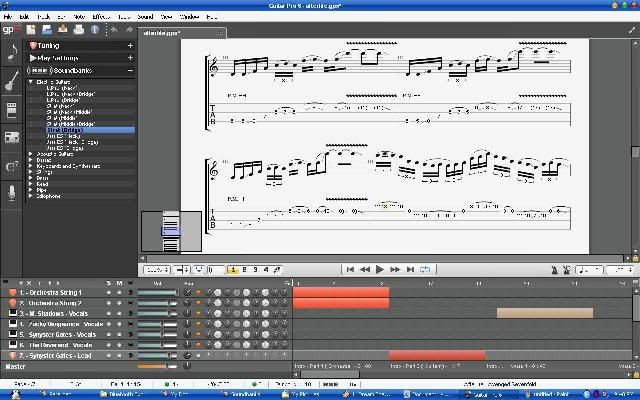Open the microphone lyrics panel icon
Viewport: 640px width, 400px height.
click(x=11, y=193)
